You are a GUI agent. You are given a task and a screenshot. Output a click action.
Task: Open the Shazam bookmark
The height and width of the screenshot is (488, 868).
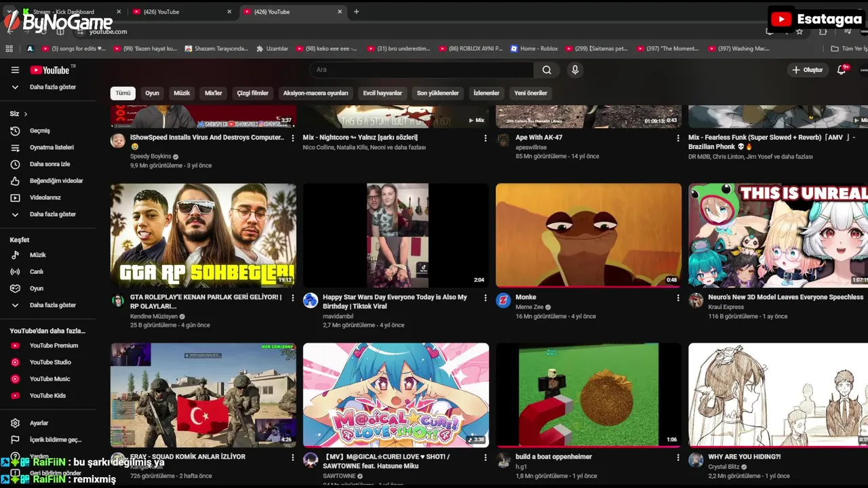216,49
